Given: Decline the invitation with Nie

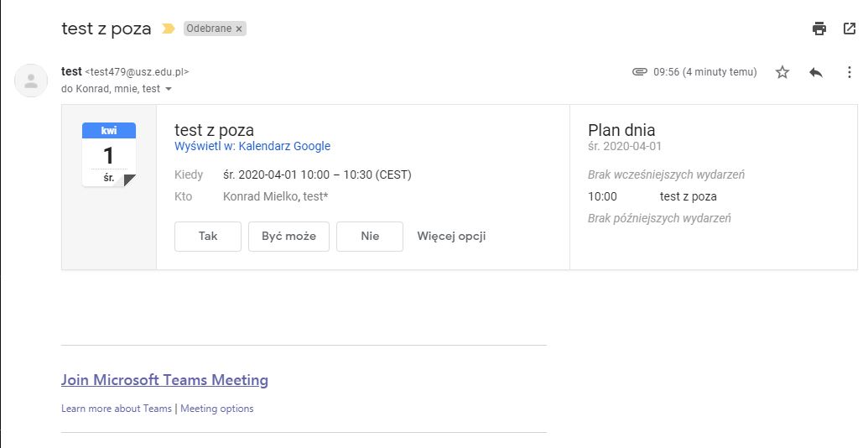Looking at the screenshot, I should [370, 237].
